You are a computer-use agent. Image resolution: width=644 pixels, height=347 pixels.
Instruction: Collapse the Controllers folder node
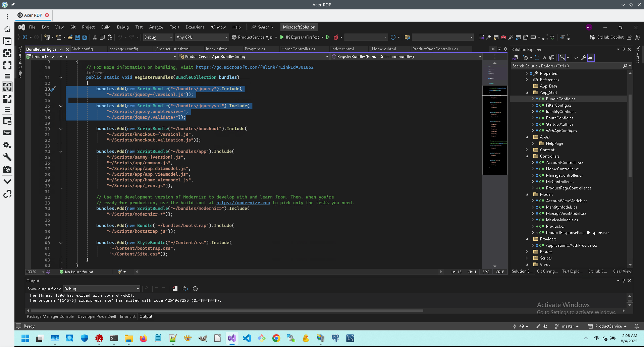(x=527, y=156)
